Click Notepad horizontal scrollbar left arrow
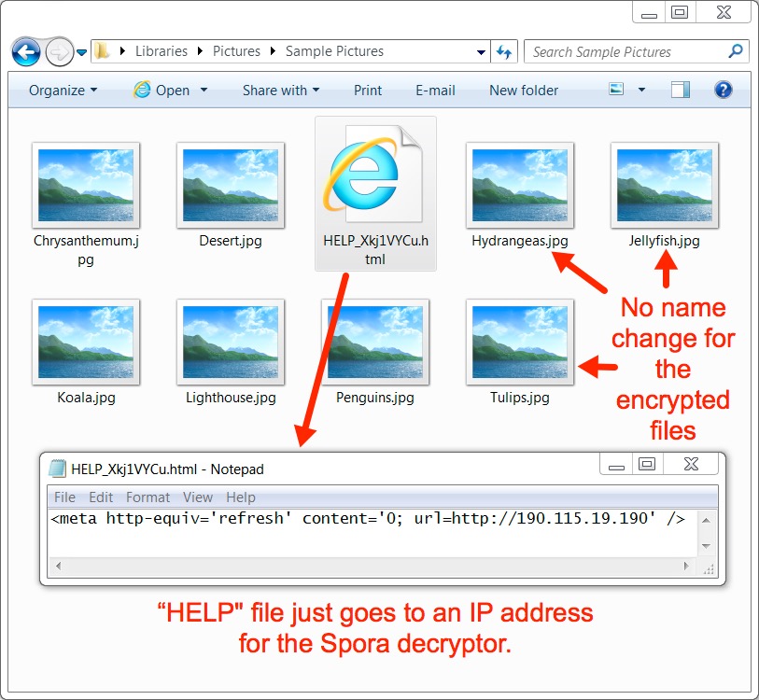 coord(58,566)
